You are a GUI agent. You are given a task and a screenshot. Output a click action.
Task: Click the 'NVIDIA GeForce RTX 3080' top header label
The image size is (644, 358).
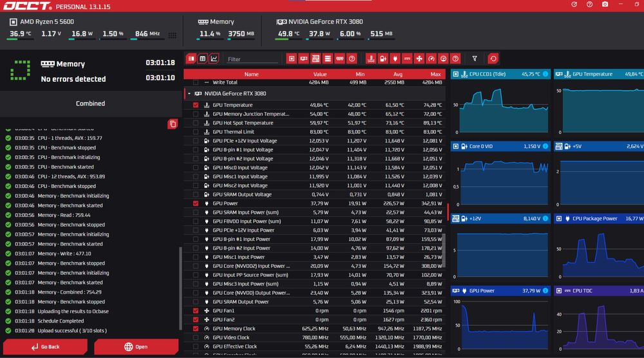[325, 22]
